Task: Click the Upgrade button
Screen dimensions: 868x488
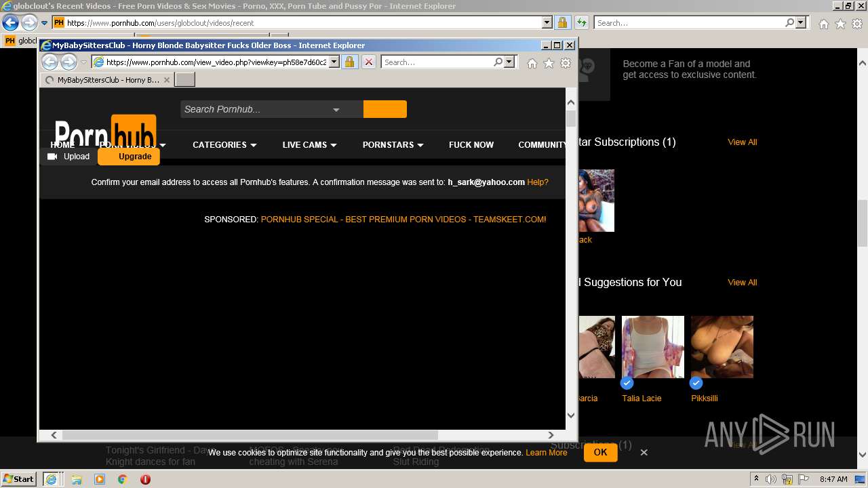Action: point(129,157)
